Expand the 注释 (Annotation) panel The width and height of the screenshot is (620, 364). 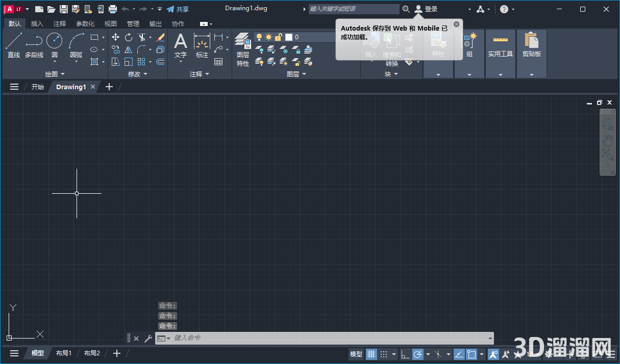click(200, 74)
